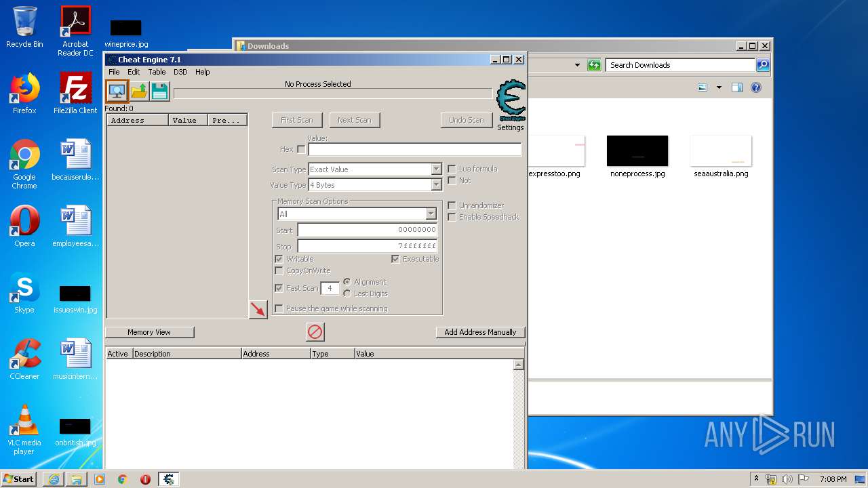
Task: Enable the Unrandomizer checkbox
Action: [x=452, y=205]
